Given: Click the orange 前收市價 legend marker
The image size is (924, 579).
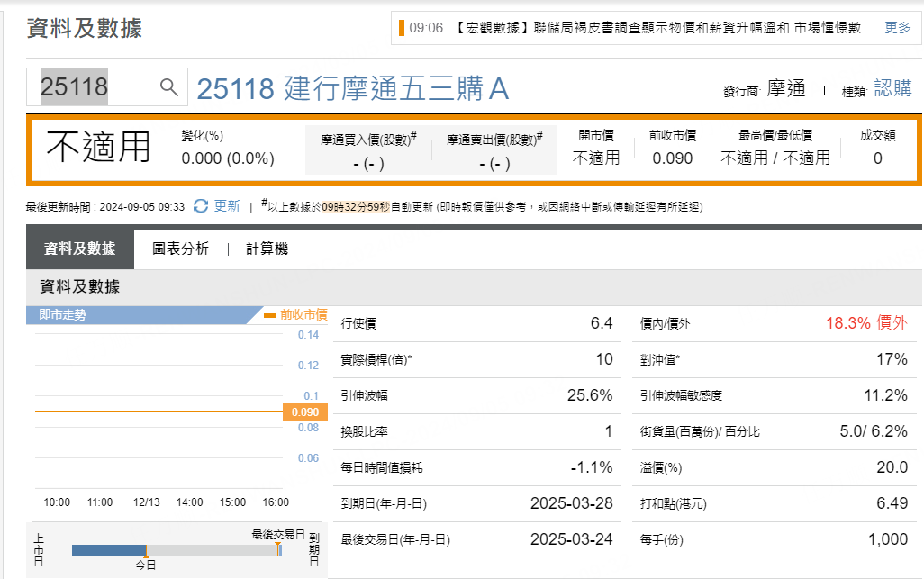Looking at the screenshot, I should point(270,315).
